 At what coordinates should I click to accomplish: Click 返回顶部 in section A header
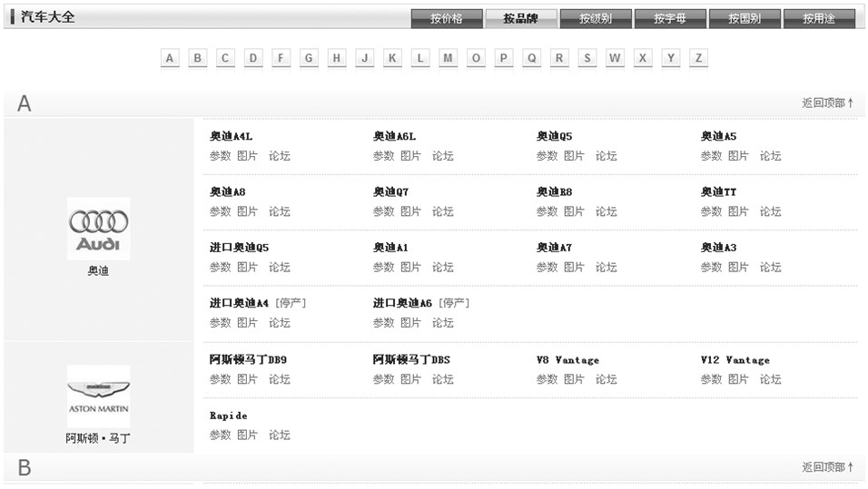(x=826, y=103)
